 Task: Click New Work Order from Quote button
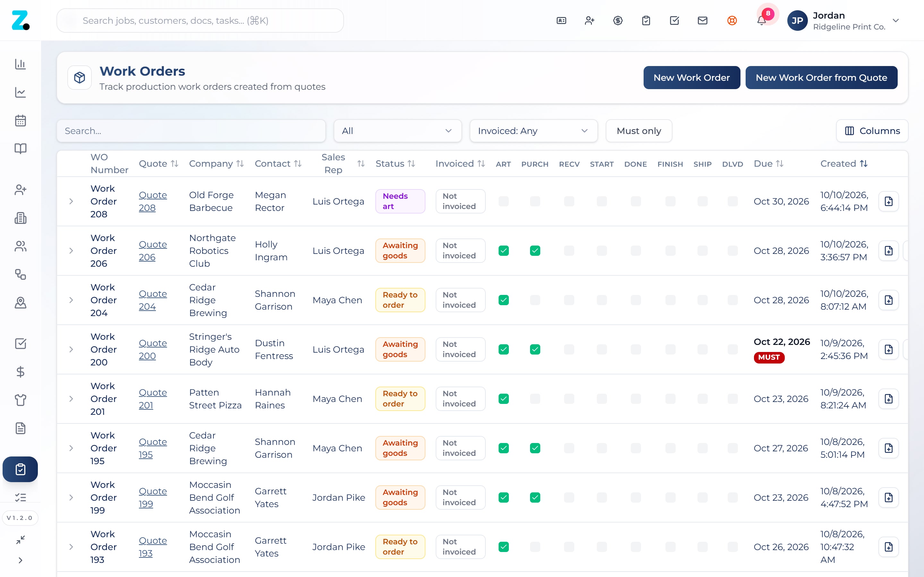point(821,78)
